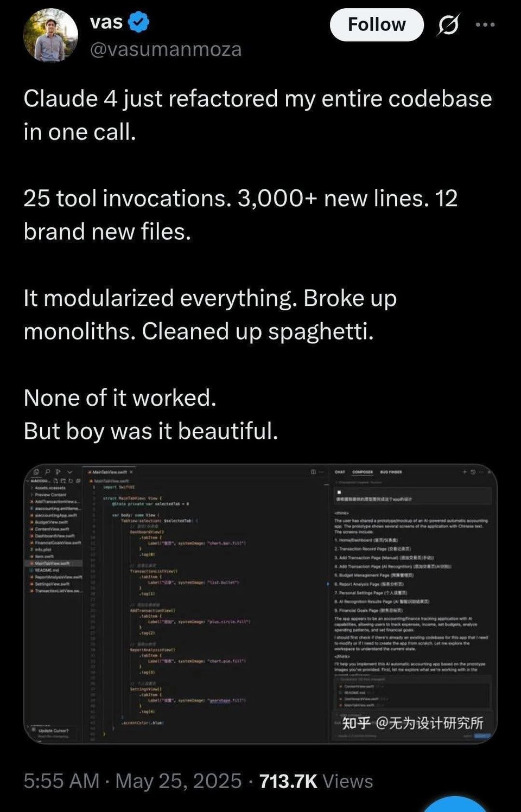Open chat history via the history icon
Screen dimensions: 521x812
point(473,472)
